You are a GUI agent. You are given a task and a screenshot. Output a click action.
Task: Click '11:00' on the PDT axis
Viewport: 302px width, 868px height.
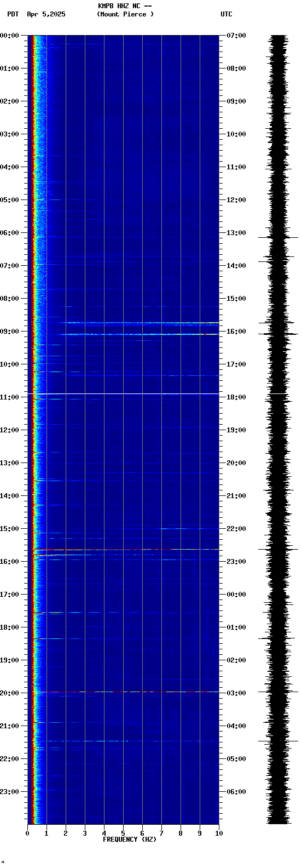9,397
